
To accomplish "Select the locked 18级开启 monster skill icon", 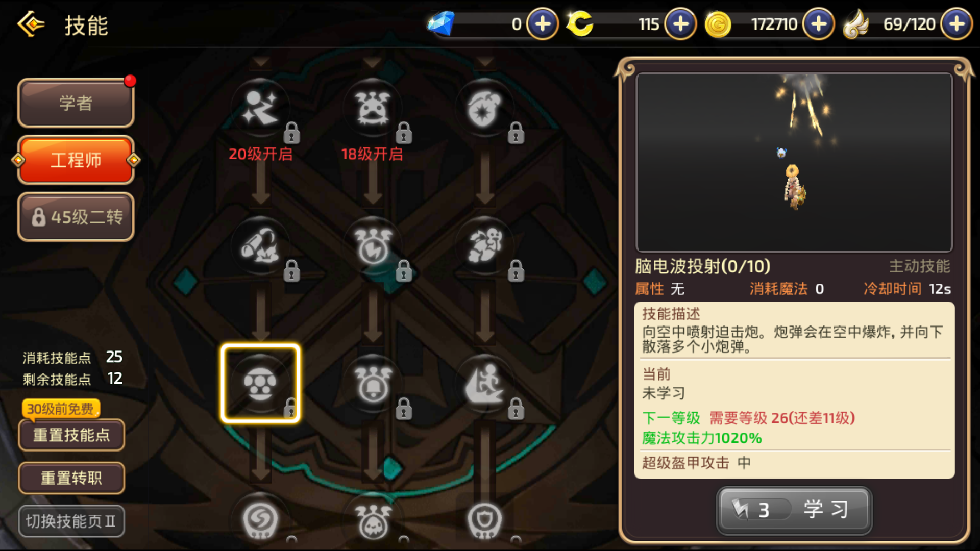I will click(373, 108).
